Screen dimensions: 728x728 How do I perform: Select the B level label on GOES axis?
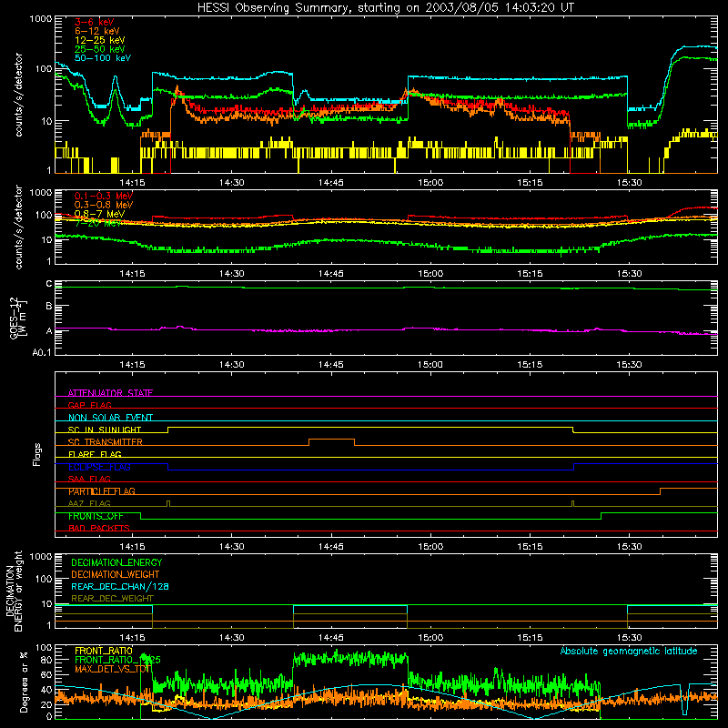pos(49,307)
